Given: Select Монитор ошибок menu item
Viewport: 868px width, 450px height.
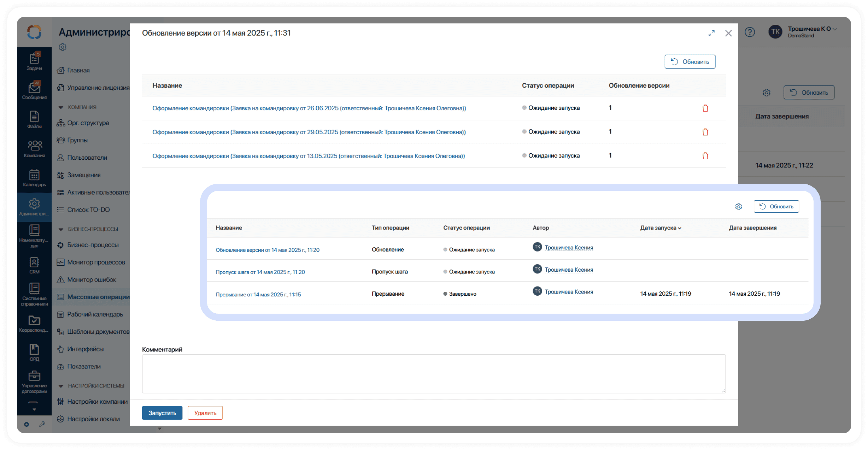Looking at the screenshot, I should click(92, 279).
